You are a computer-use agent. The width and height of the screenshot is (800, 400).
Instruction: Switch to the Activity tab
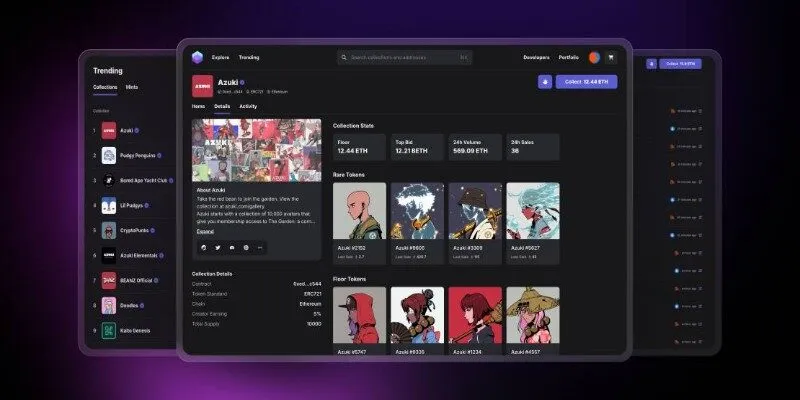point(248,107)
